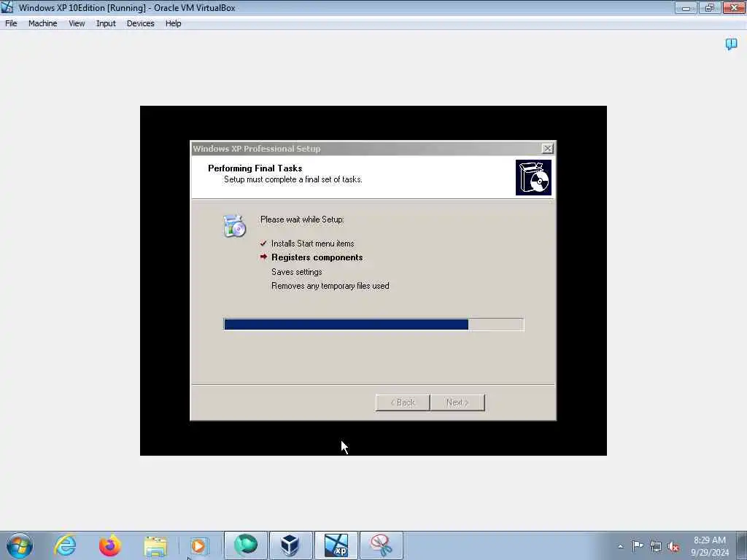Click the setup progress bar

[x=373, y=324]
